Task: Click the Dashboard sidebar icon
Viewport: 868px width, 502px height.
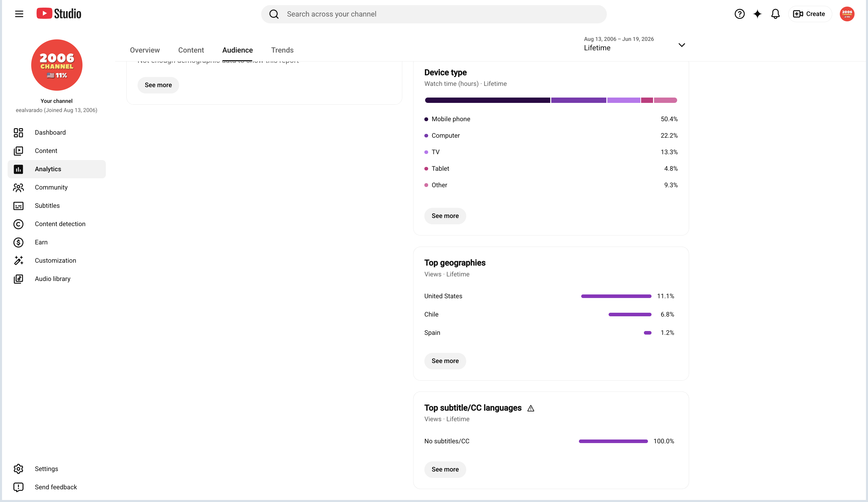Action: (x=18, y=132)
